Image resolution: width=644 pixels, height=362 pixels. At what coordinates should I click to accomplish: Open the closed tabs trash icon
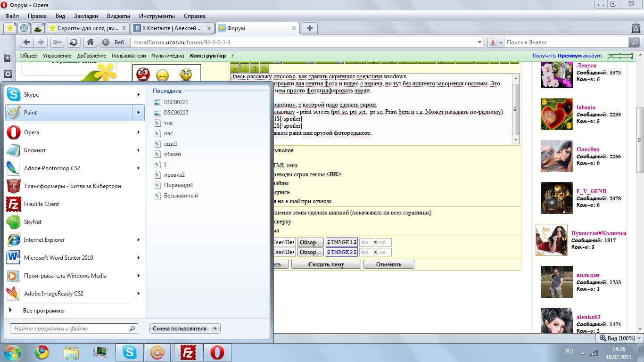[x=635, y=28]
